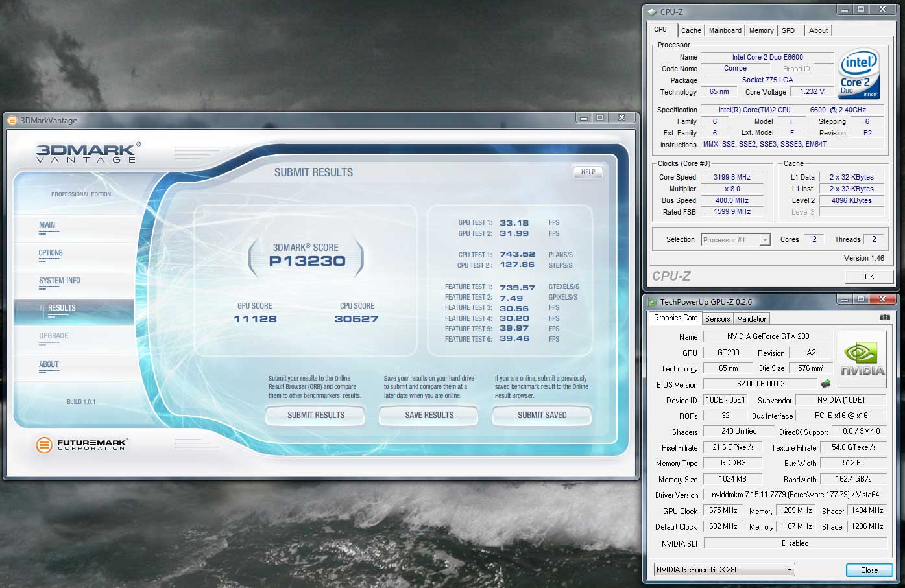Click the BIOS Version field 62.00.0E.00.02
This screenshot has height=588, width=905.
click(760, 384)
